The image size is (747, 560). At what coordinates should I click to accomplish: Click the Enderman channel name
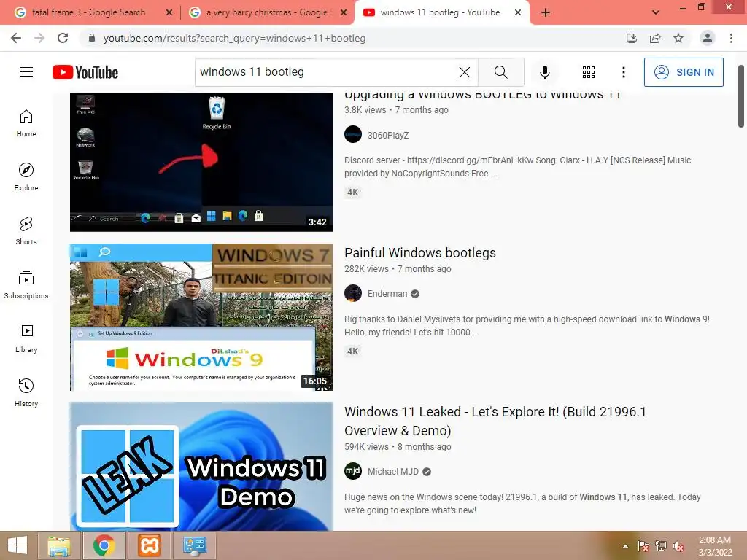387,294
